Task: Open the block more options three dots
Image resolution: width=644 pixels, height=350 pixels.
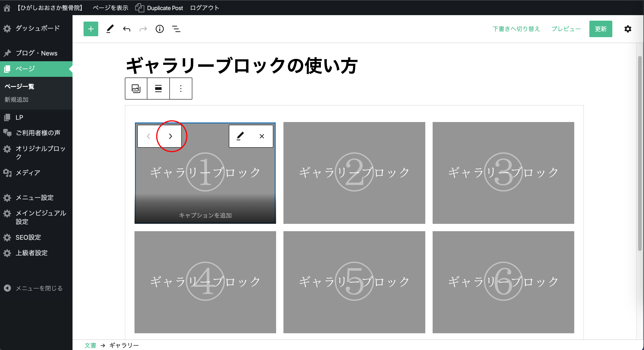Action: (181, 89)
